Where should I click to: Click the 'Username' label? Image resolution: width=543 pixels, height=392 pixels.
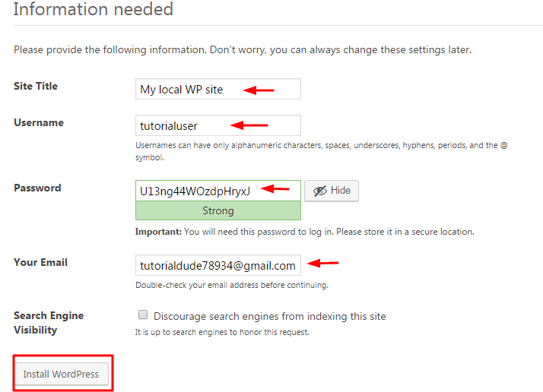(x=39, y=122)
